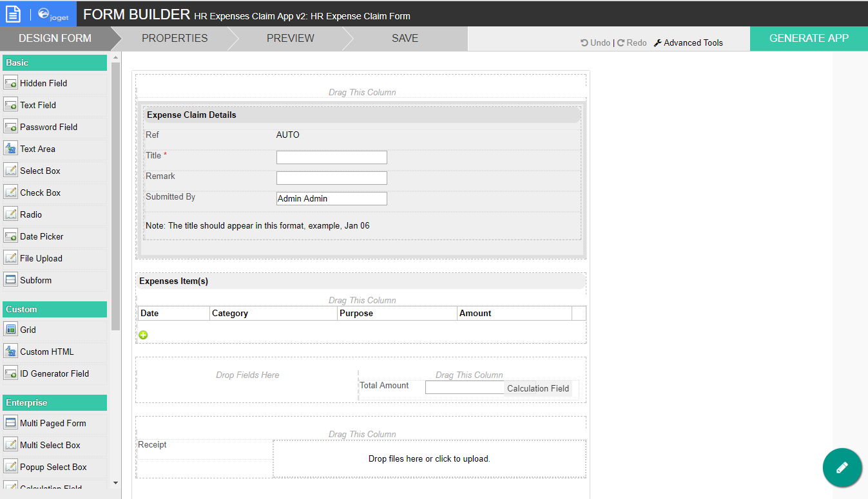The width and height of the screenshot is (868, 499).
Task: Click the floating pencil edit button
Action: coord(842,468)
